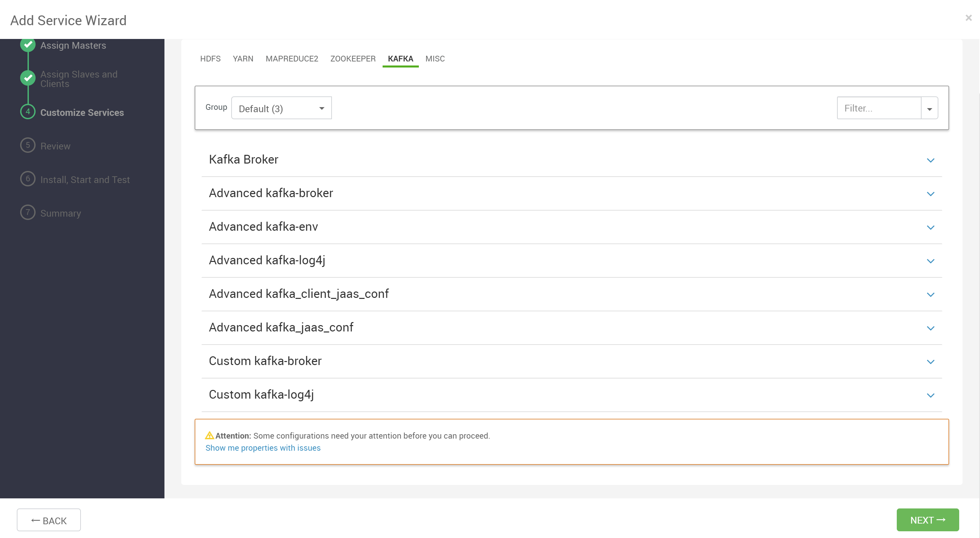Click the Filter input field
The height and width of the screenshot is (538, 980).
pos(879,108)
